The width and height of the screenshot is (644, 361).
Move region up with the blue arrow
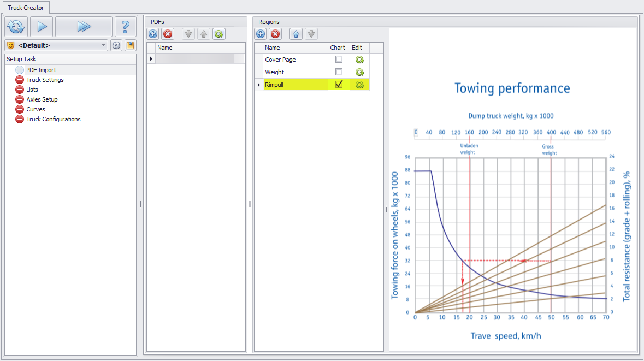[x=296, y=34]
